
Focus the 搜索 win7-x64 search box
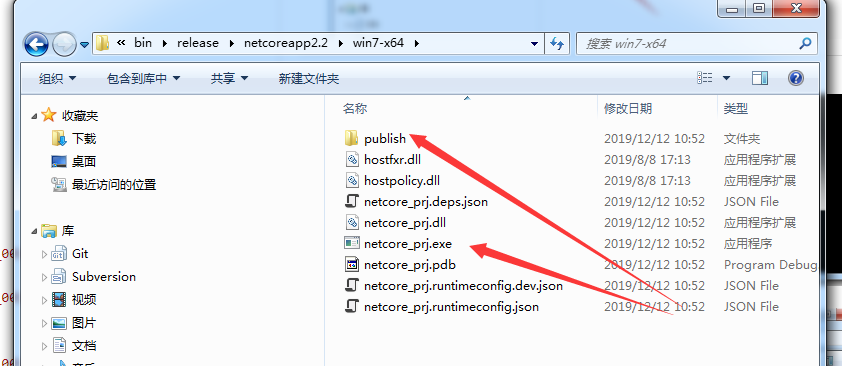point(696,43)
